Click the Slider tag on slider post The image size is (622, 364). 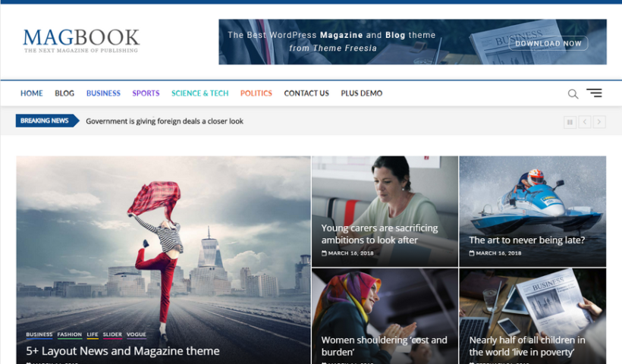[x=113, y=334]
